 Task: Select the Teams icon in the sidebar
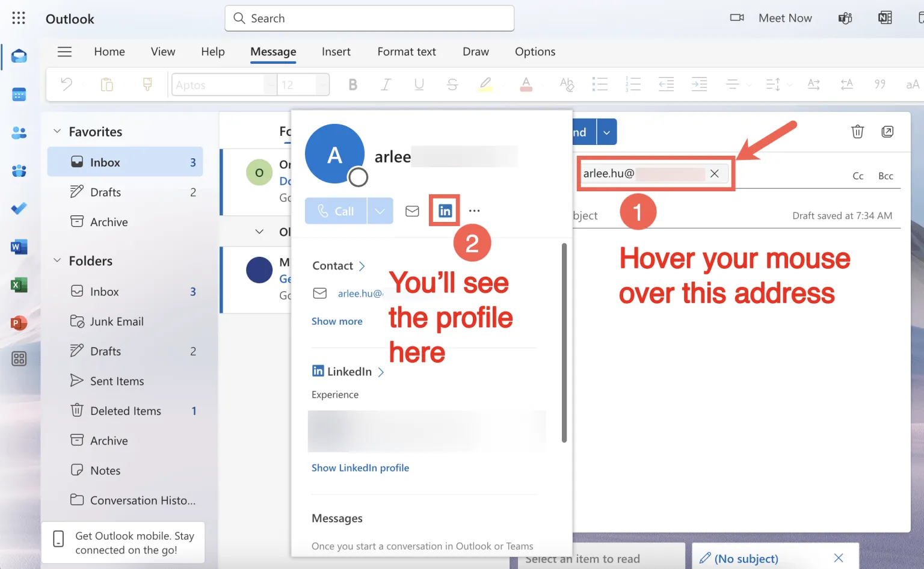coord(19,171)
